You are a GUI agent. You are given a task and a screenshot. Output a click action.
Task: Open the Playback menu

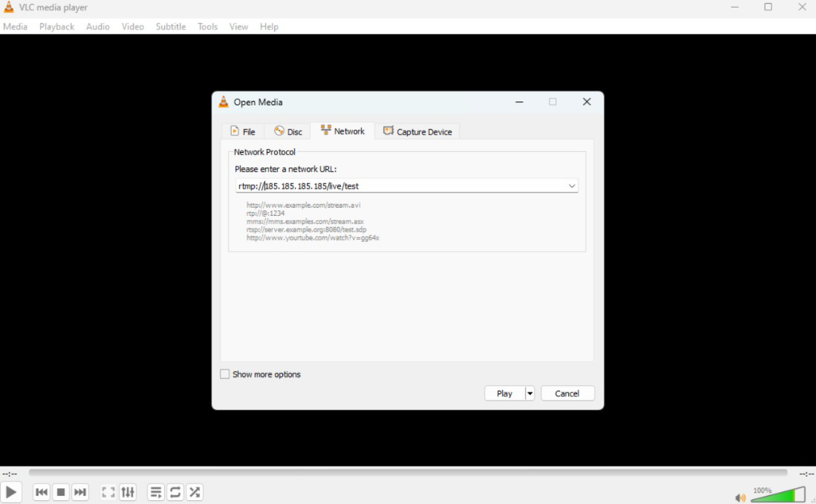[57, 26]
